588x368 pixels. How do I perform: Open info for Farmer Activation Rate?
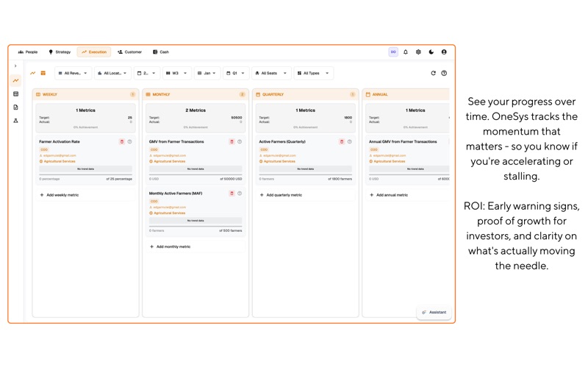tap(130, 141)
